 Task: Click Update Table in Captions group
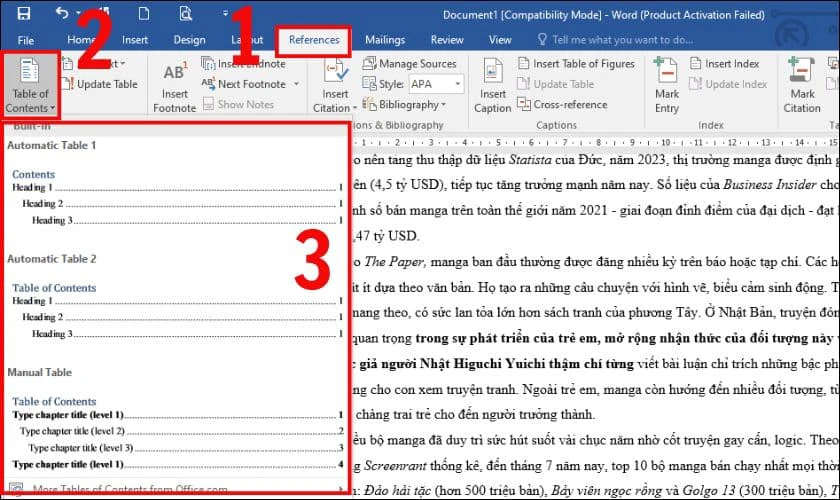556,84
